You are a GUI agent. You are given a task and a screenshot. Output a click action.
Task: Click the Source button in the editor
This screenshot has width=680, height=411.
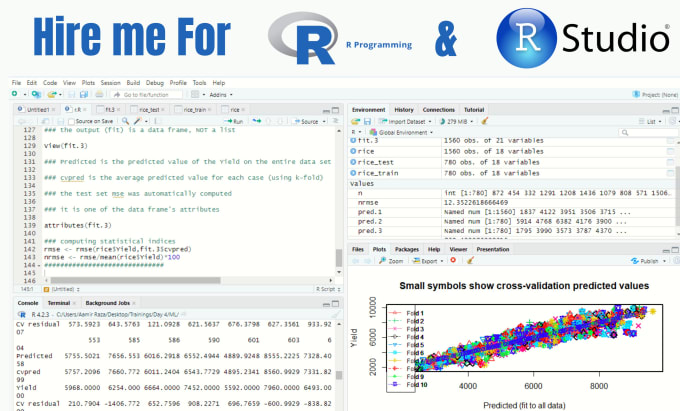[306, 121]
